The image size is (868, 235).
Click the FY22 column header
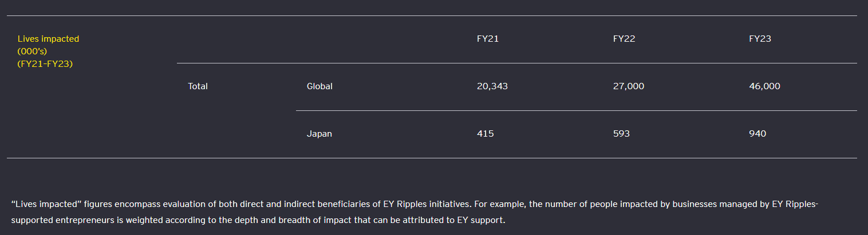(624, 39)
